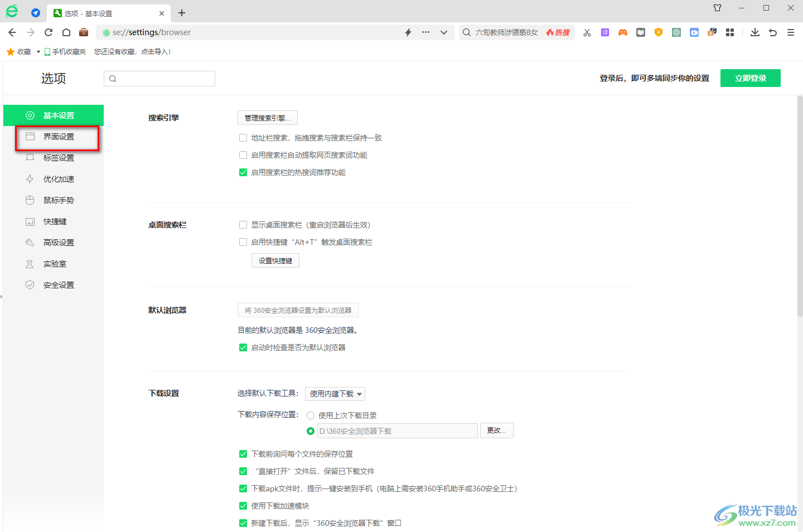Select 基本设置 in sidebar
This screenshot has width=803, height=532.
(54, 115)
